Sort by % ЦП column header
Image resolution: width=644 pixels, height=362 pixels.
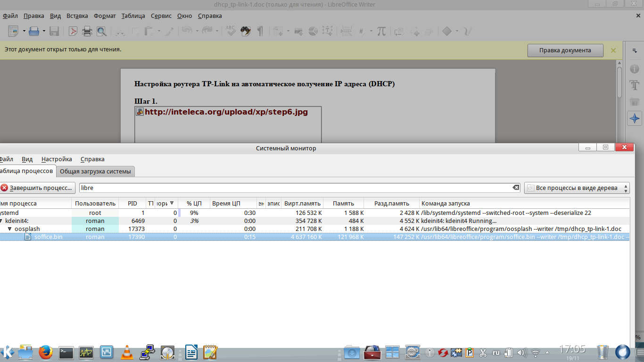click(x=194, y=203)
